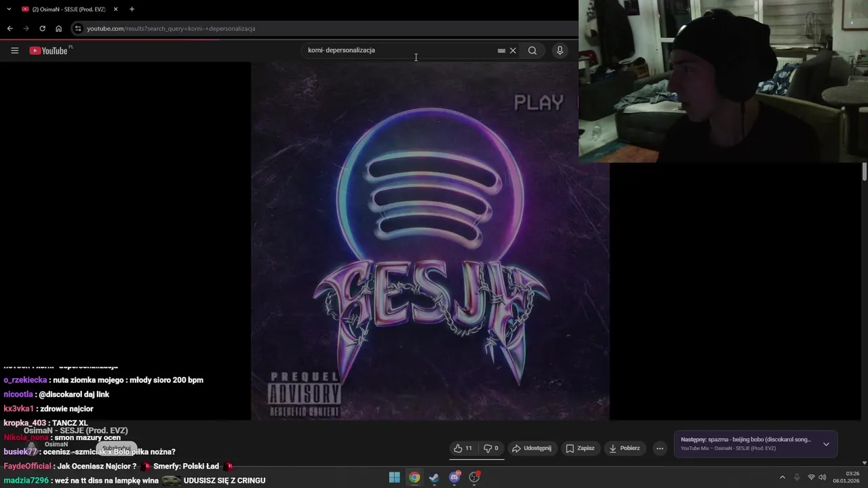
Task: Go to the YouTube home logo
Action: coord(48,51)
